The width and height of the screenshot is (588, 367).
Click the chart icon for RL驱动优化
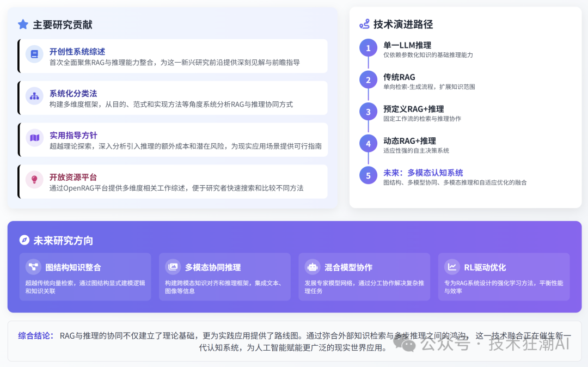click(452, 267)
